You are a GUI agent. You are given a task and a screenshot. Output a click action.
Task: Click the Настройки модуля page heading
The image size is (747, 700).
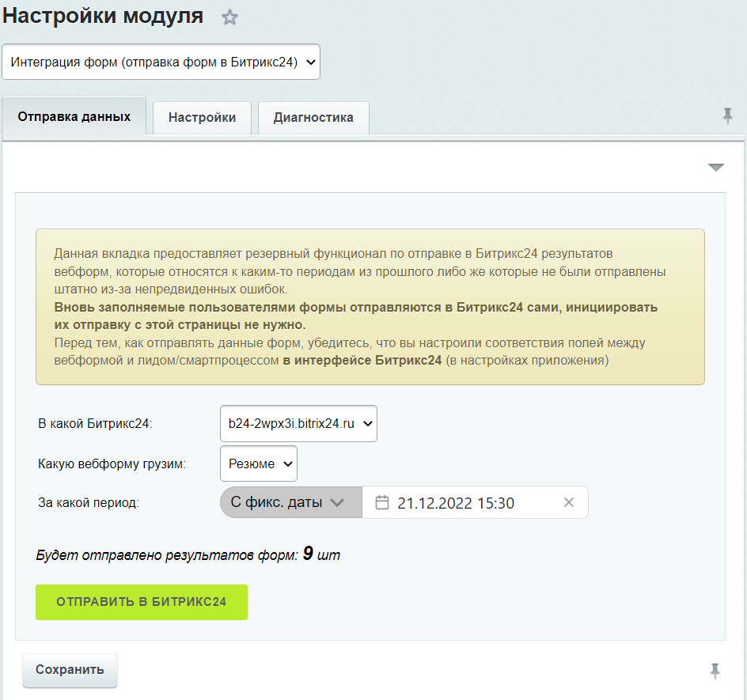102,16
